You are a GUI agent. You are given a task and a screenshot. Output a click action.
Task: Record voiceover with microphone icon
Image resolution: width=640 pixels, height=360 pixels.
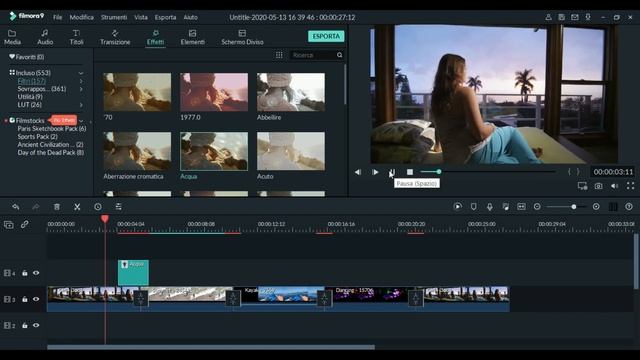(x=489, y=207)
